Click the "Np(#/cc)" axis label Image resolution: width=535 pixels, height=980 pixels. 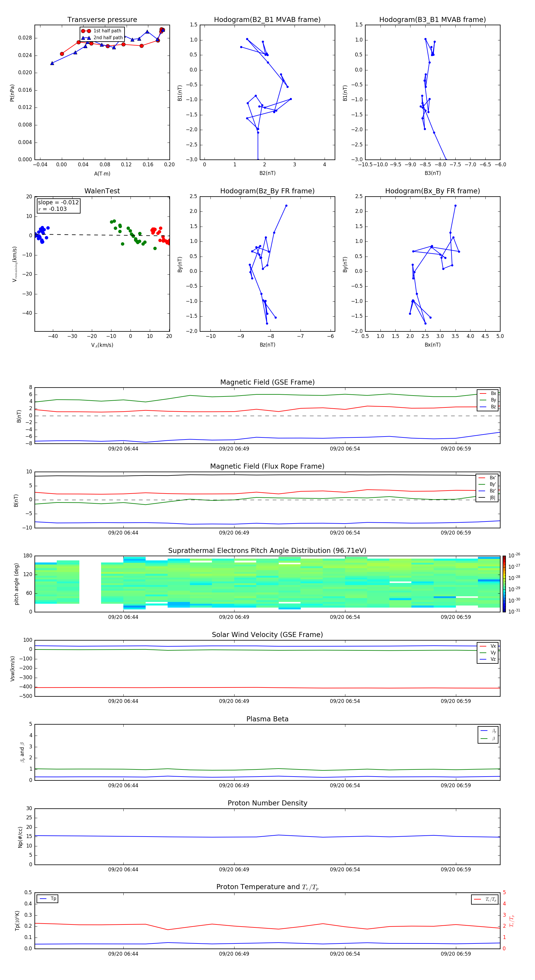tap(20, 837)
